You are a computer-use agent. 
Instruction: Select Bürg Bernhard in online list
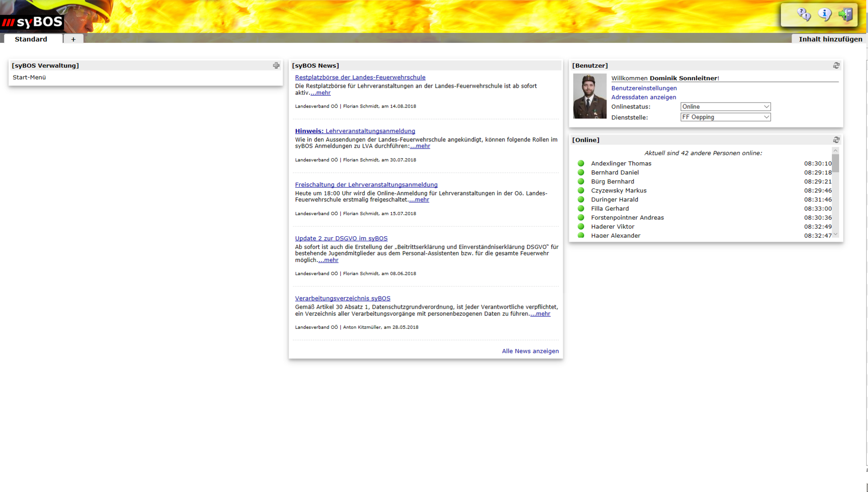click(613, 182)
